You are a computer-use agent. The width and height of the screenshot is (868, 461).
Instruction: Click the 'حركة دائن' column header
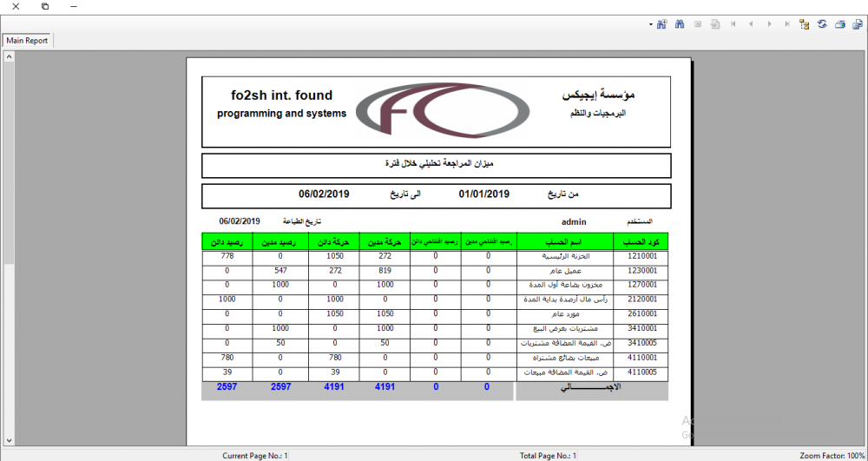pos(333,242)
